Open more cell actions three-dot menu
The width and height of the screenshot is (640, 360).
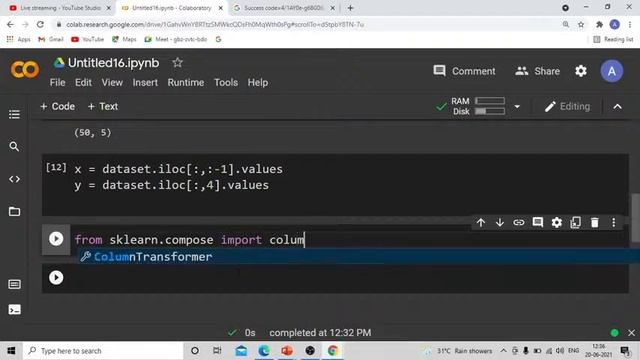[x=613, y=222]
